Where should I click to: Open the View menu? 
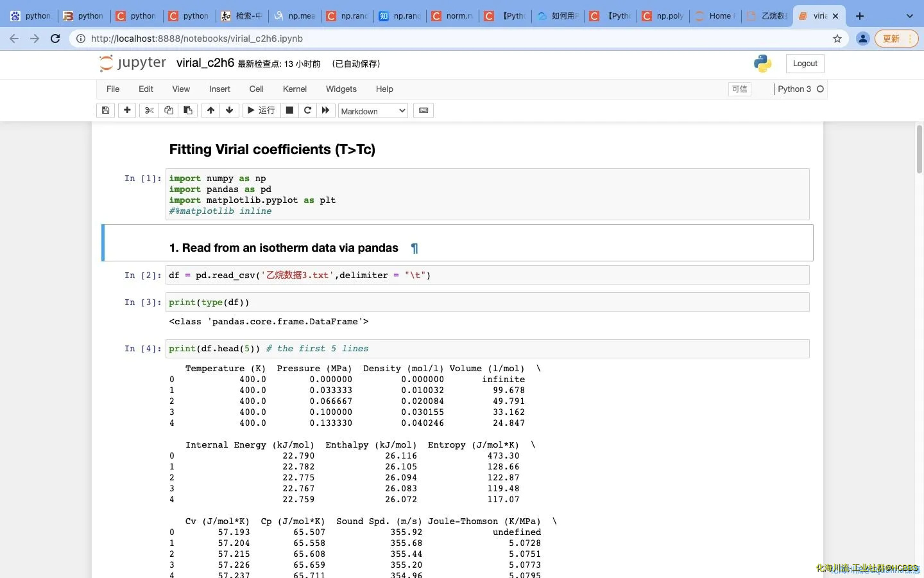click(181, 89)
